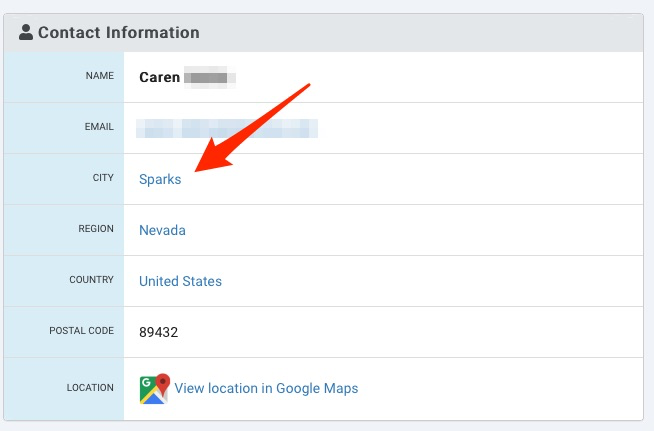Click the person icon beside Contact Information
The width and height of the screenshot is (654, 431).
point(25,32)
